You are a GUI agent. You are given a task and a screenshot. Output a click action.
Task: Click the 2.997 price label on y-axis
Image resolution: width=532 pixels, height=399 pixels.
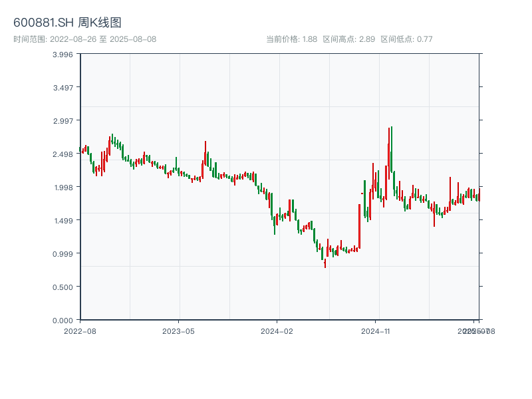[63, 121]
